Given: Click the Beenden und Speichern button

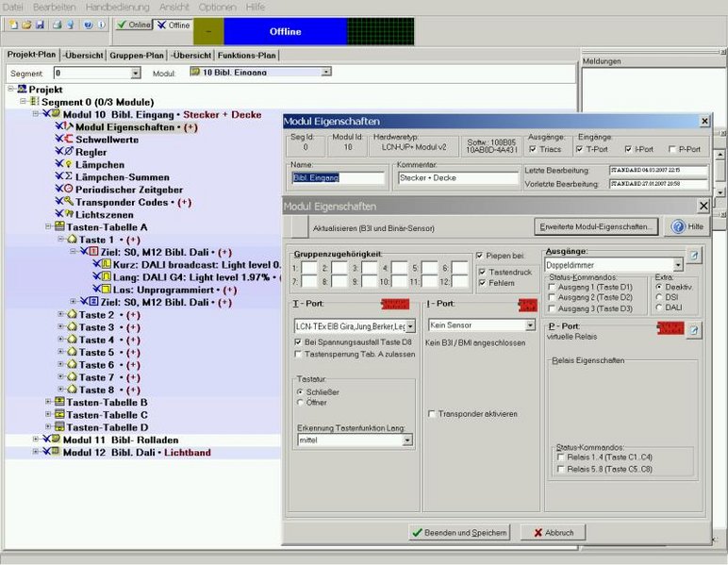Looking at the screenshot, I should pos(459,533).
